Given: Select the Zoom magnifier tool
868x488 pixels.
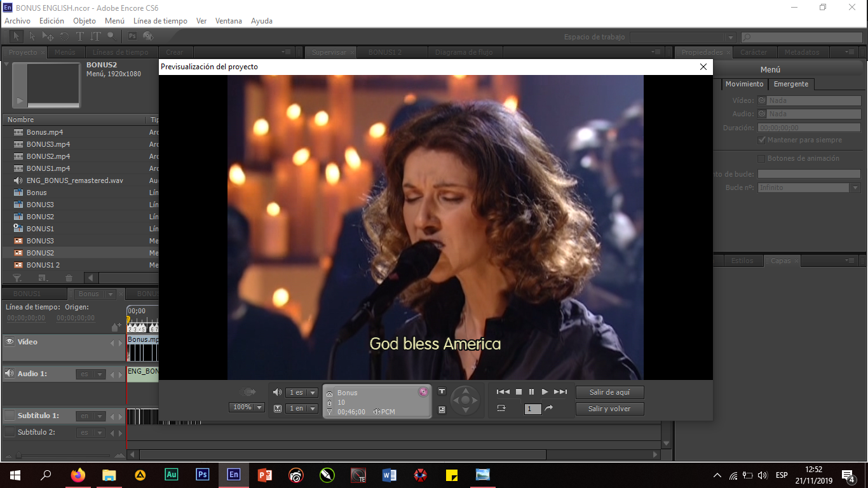Looking at the screenshot, I should click(111, 36).
